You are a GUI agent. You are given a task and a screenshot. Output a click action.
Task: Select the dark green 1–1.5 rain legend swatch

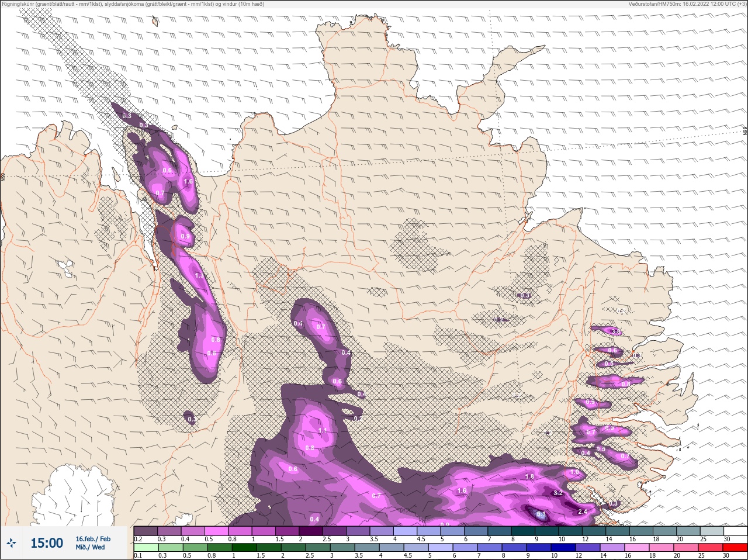[x=244, y=548]
